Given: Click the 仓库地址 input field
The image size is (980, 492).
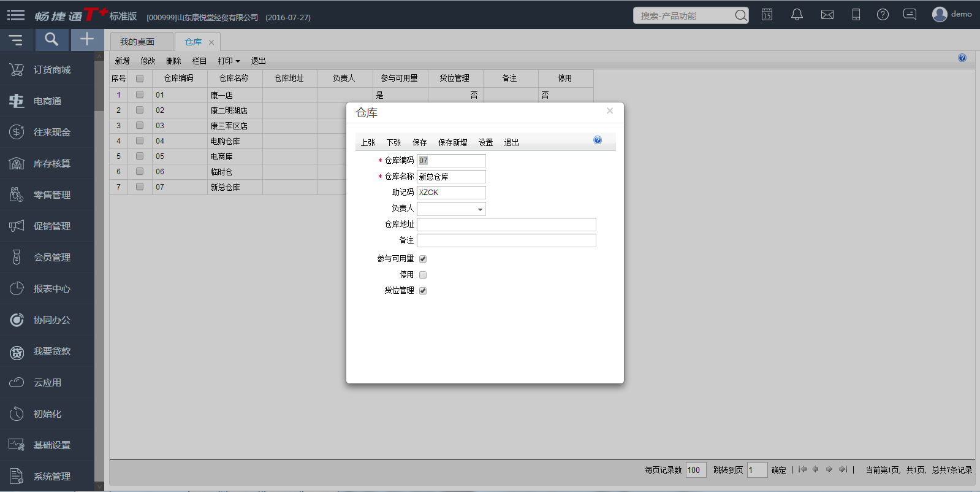Looking at the screenshot, I should click(506, 225).
